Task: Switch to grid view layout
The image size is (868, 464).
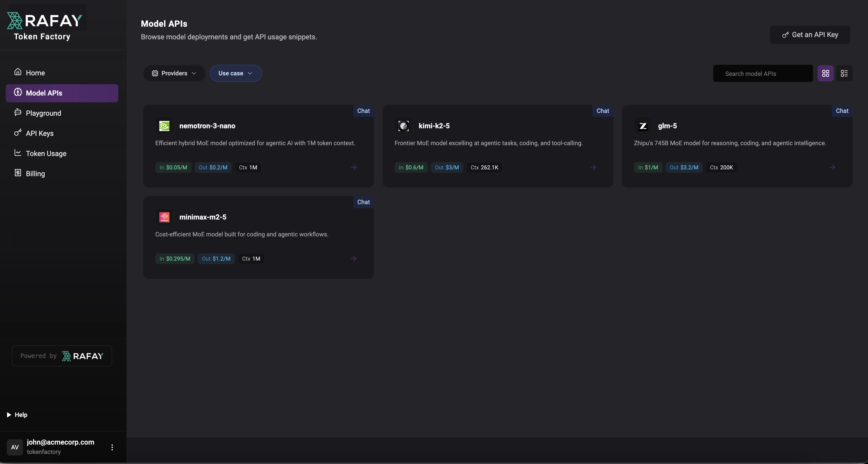Action: 826,73
